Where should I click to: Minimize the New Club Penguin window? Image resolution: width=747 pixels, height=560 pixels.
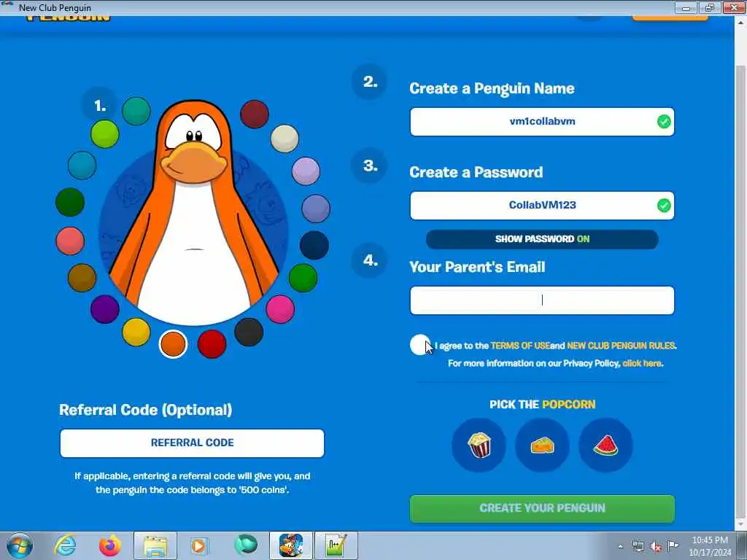[686, 7]
